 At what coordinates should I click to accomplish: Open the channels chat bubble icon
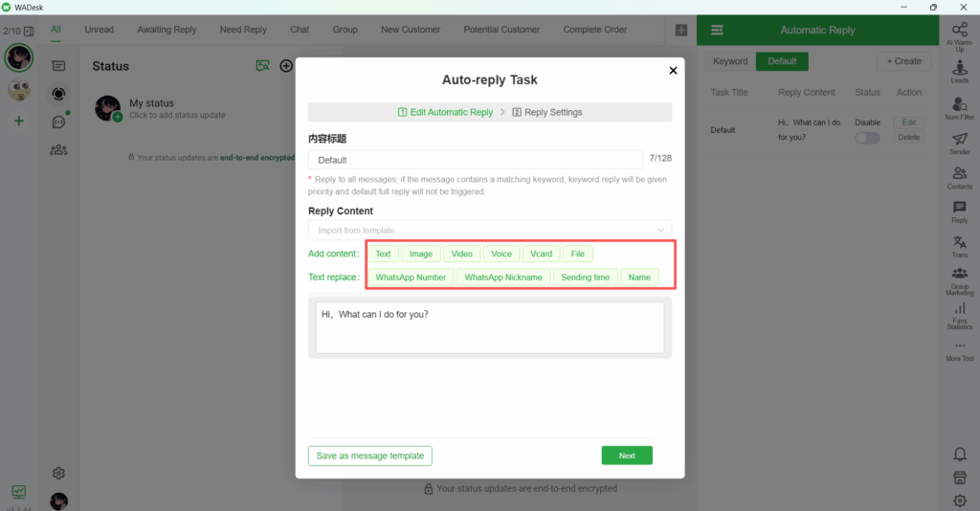click(x=58, y=122)
